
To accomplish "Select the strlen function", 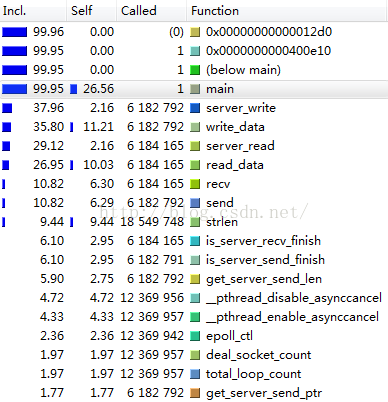I will coord(222,222).
